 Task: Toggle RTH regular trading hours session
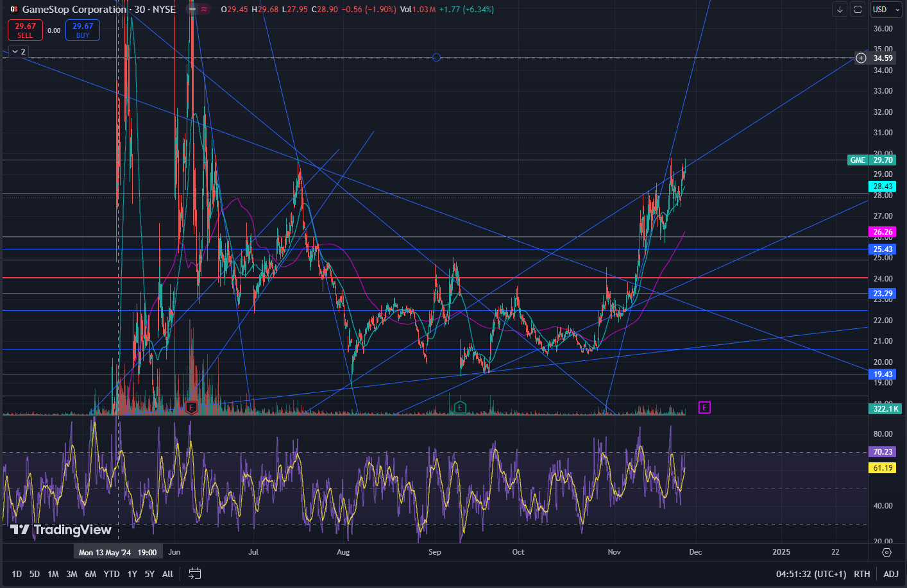pyautogui.click(x=861, y=574)
